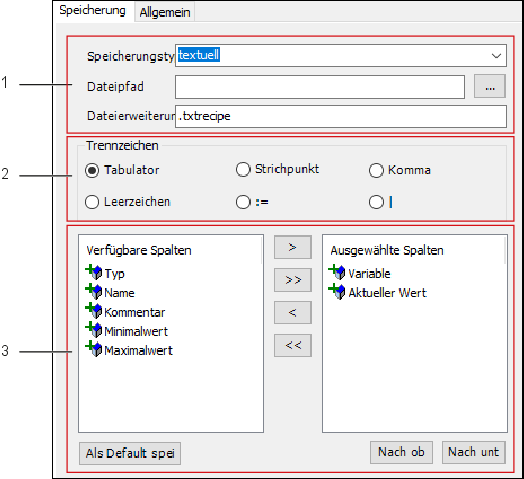The width and height of the screenshot is (524, 479).
Task: Select the Leerzeichen radio button
Action: coord(92,202)
